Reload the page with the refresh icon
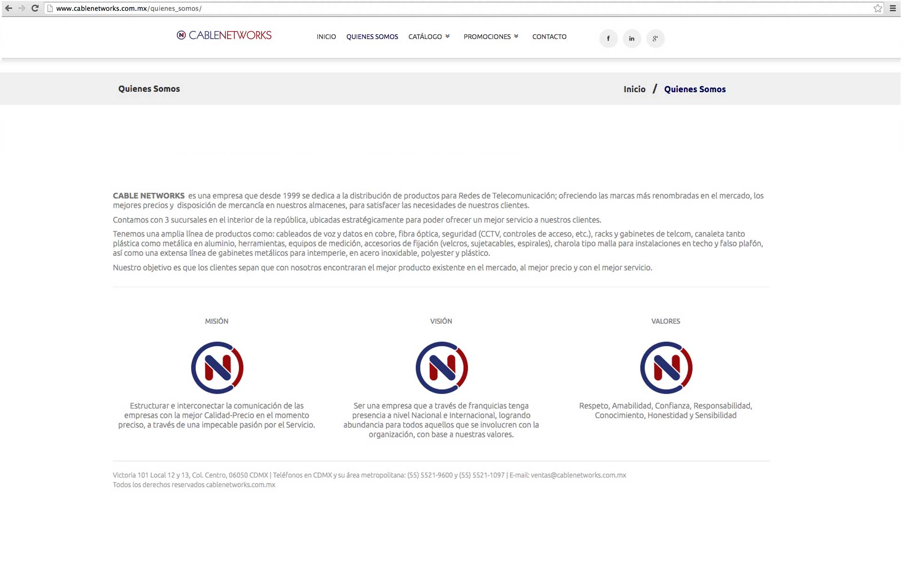This screenshot has height=588, width=903. tap(35, 8)
